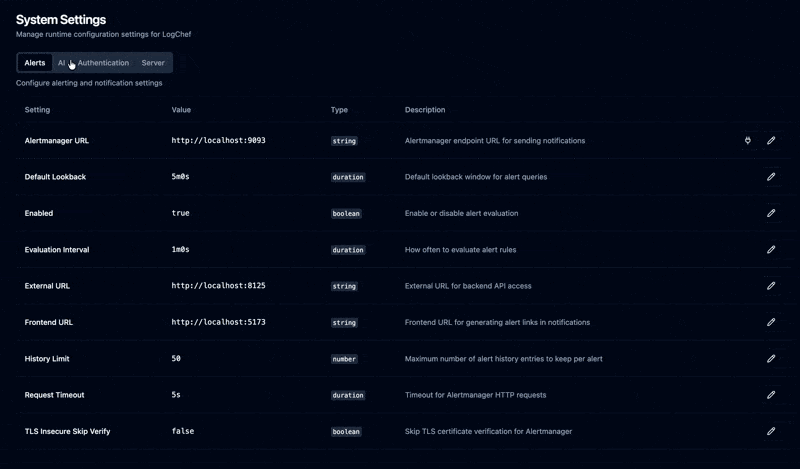Switch to the Alerts tab
Viewport: 800px width, 469px height.
(35, 63)
